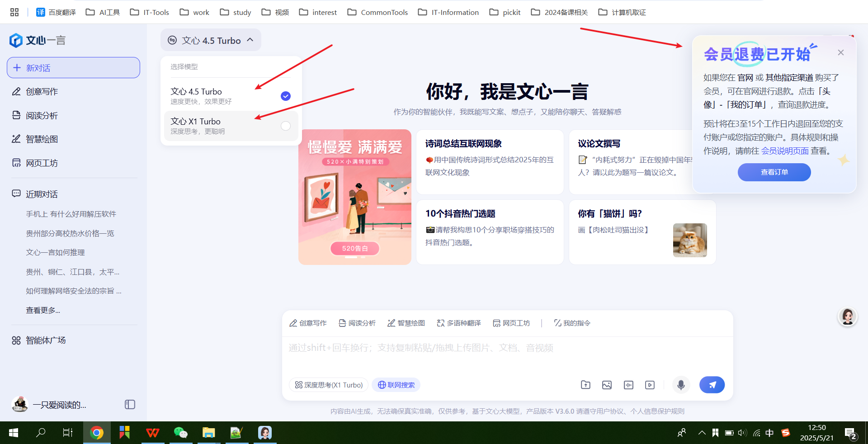Open chat 如何理解网络安全法的宗旨

click(74, 291)
